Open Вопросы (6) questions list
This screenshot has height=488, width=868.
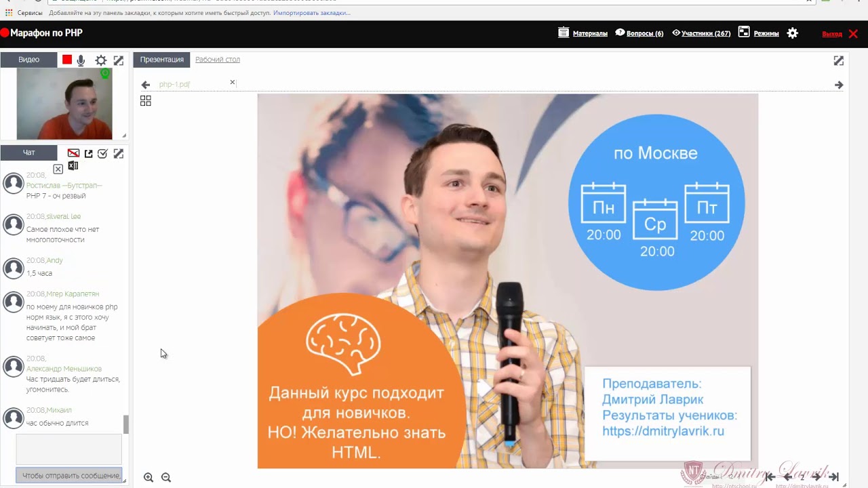645,33
